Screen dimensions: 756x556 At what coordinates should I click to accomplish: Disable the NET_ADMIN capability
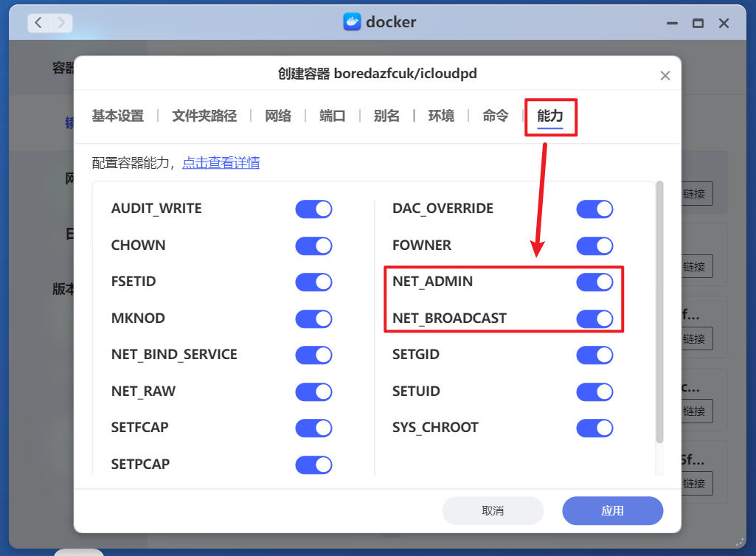click(x=594, y=282)
